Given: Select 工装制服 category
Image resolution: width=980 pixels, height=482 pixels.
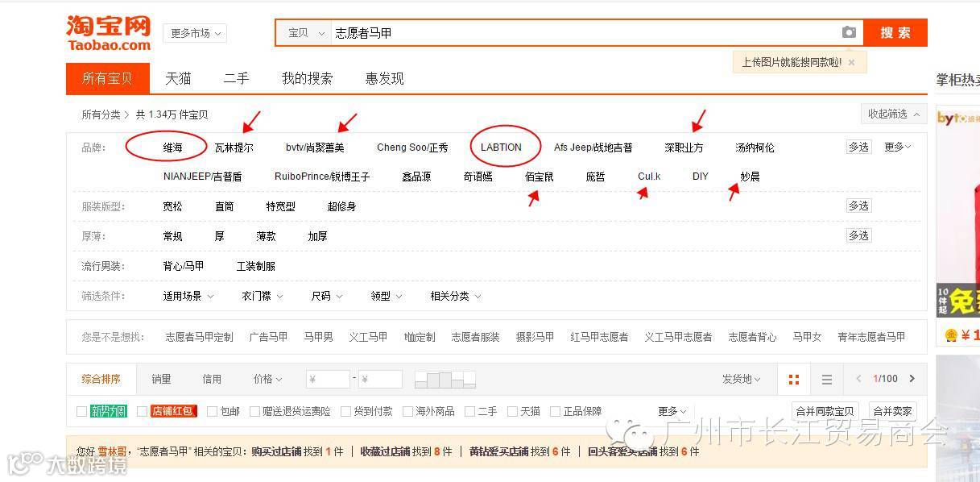Looking at the screenshot, I should point(256,267).
